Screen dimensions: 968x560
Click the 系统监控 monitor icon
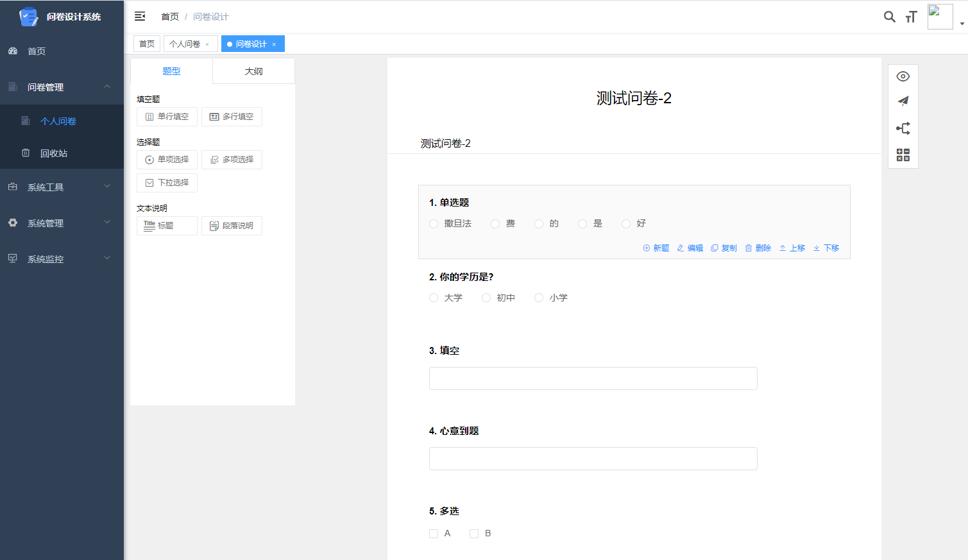13,259
